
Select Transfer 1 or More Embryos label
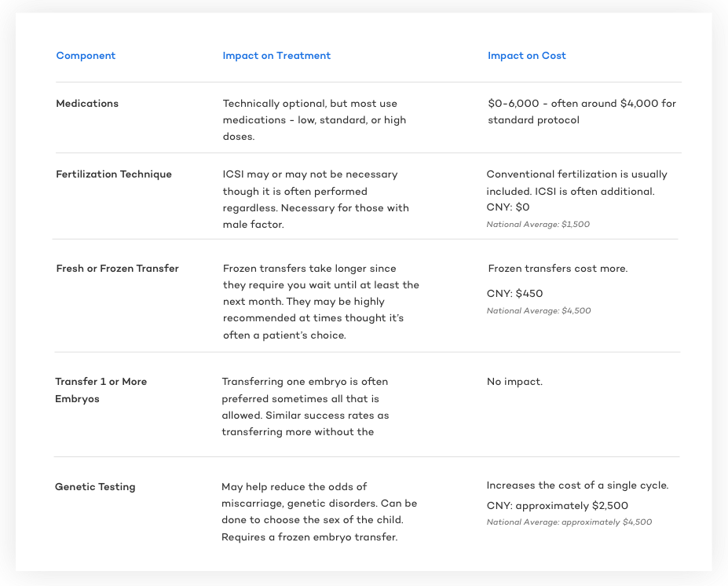coord(101,390)
